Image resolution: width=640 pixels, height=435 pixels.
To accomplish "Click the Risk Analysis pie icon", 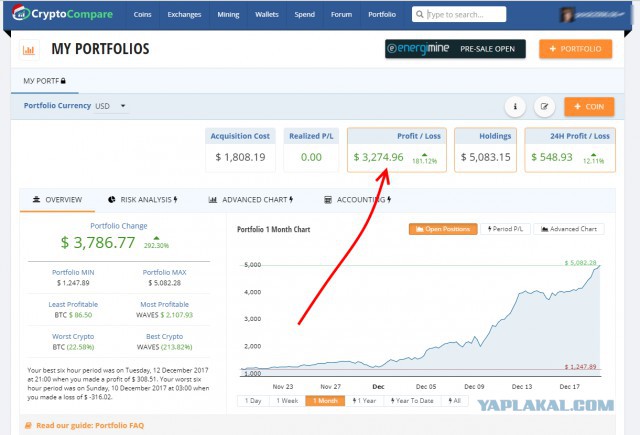I will click(x=111, y=200).
